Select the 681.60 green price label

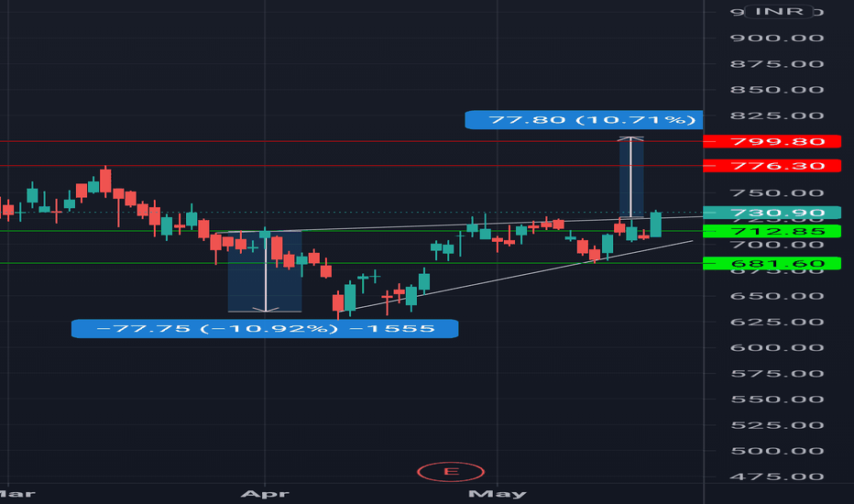click(772, 264)
